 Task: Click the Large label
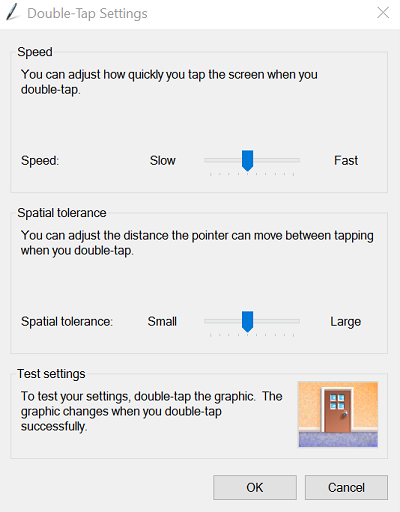(346, 322)
